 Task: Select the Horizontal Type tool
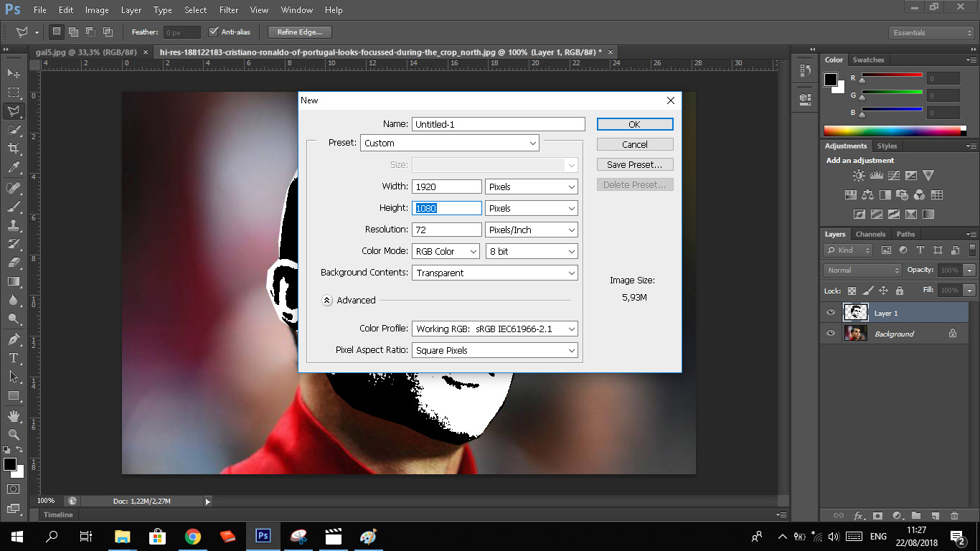click(14, 357)
